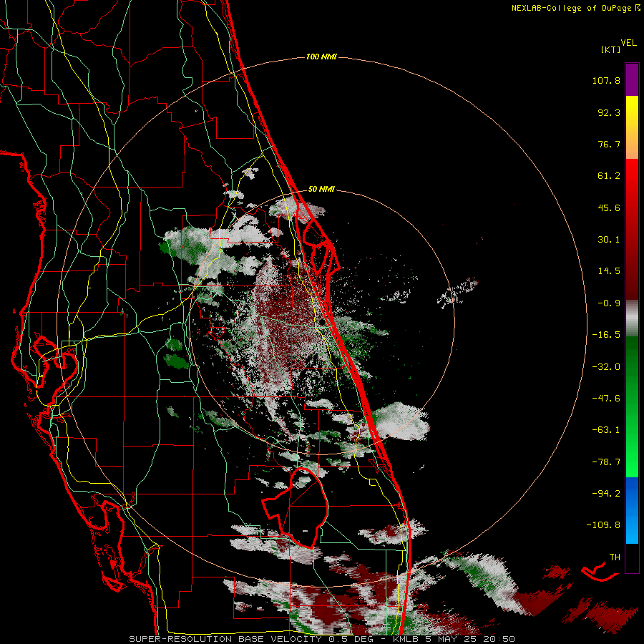
Task: Click the blue segment of the color bar
Action: [x=632, y=510]
